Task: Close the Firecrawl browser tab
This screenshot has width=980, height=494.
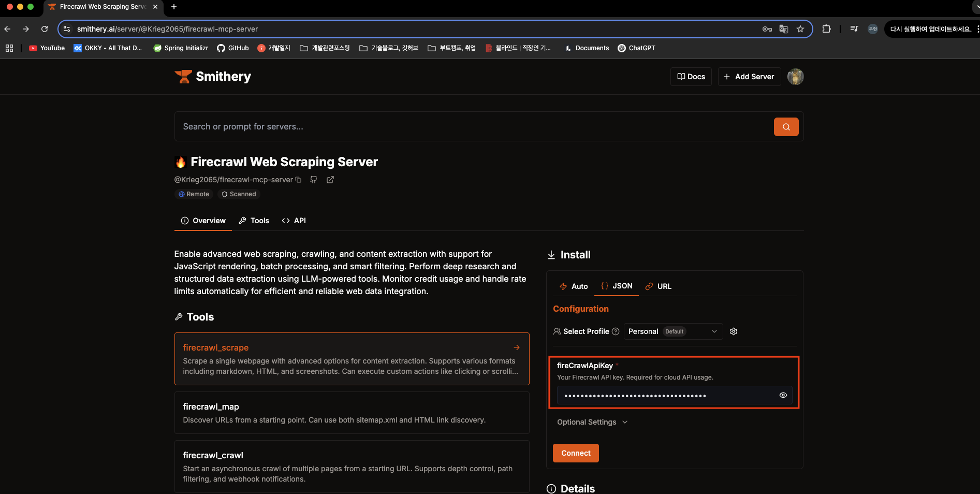Action: pyautogui.click(x=155, y=7)
